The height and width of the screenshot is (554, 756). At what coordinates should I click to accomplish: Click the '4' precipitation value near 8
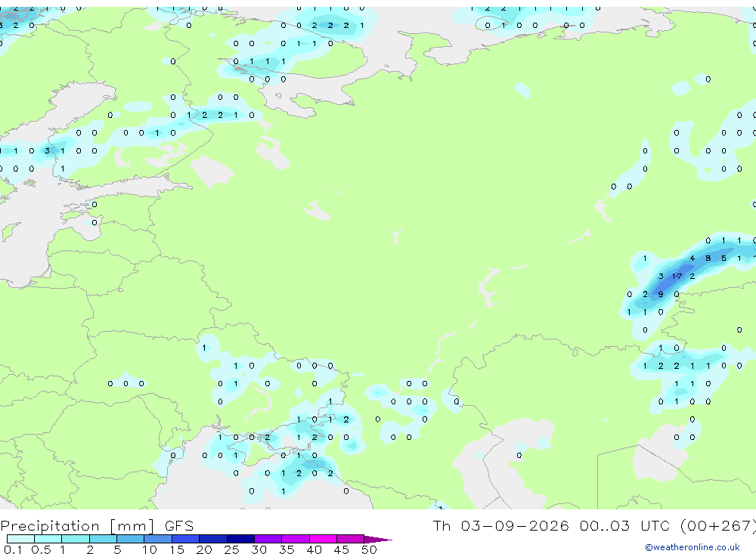coord(692,258)
